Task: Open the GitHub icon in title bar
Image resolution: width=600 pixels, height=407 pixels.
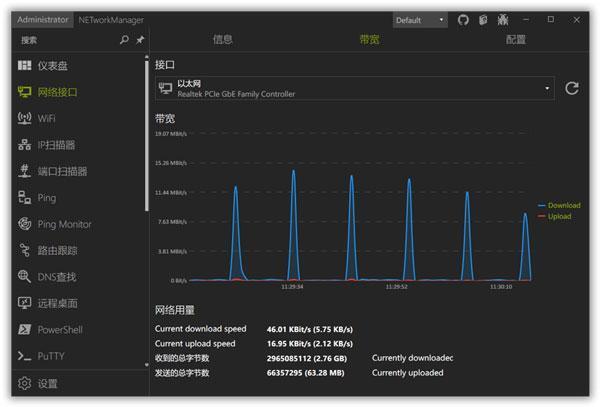Action: pyautogui.click(x=463, y=20)
